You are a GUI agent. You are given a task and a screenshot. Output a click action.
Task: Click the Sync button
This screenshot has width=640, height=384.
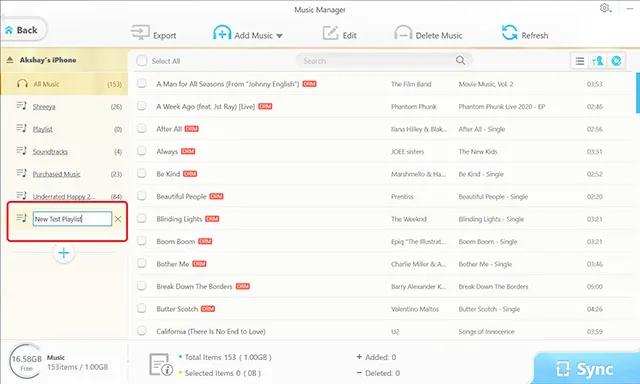pos(586,368)
